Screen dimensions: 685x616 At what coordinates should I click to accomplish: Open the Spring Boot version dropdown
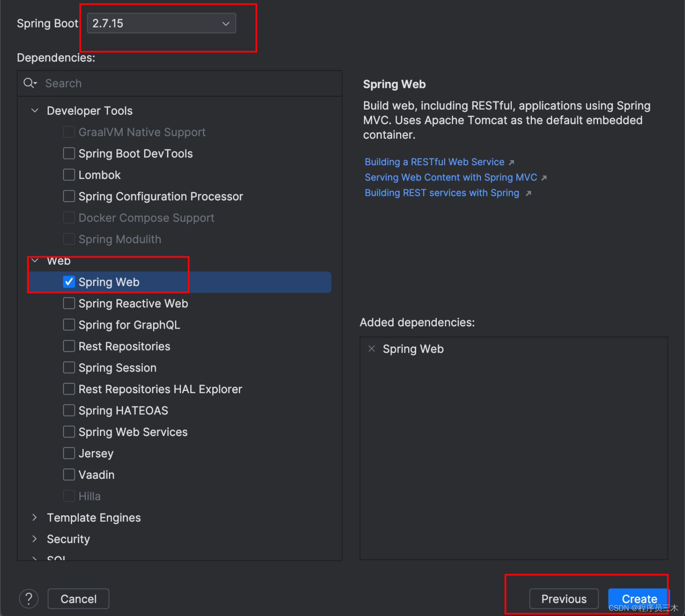pos(162,23)
